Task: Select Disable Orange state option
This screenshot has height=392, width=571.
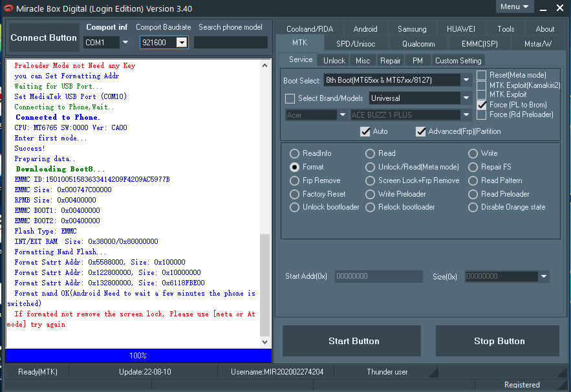Action: tap(473, 207)
